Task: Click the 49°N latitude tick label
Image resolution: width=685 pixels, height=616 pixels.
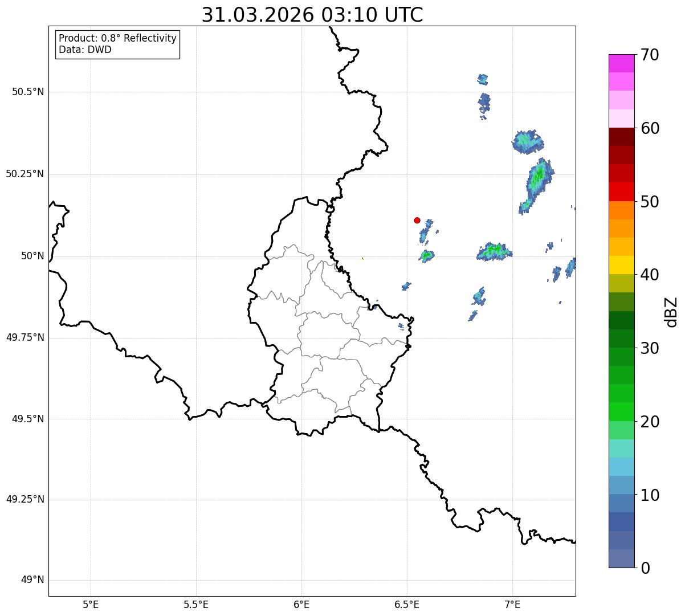Action: tap(32, 580)
